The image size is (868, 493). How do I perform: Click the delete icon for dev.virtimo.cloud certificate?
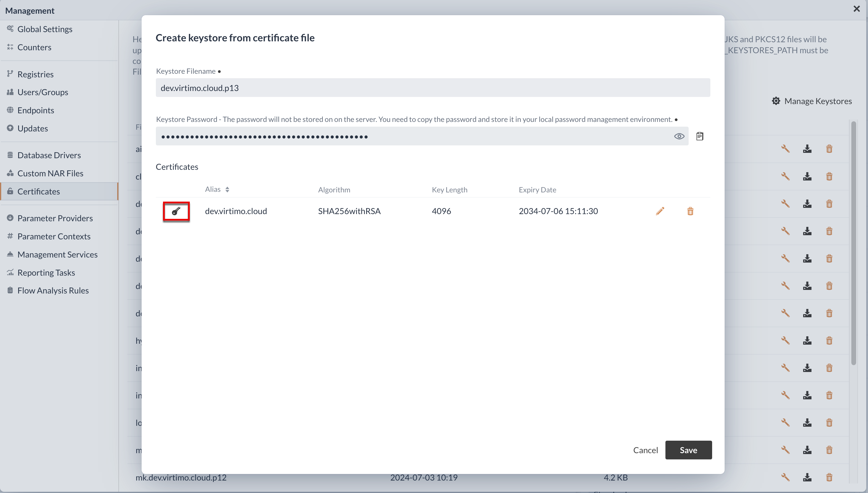pos(690,211)
